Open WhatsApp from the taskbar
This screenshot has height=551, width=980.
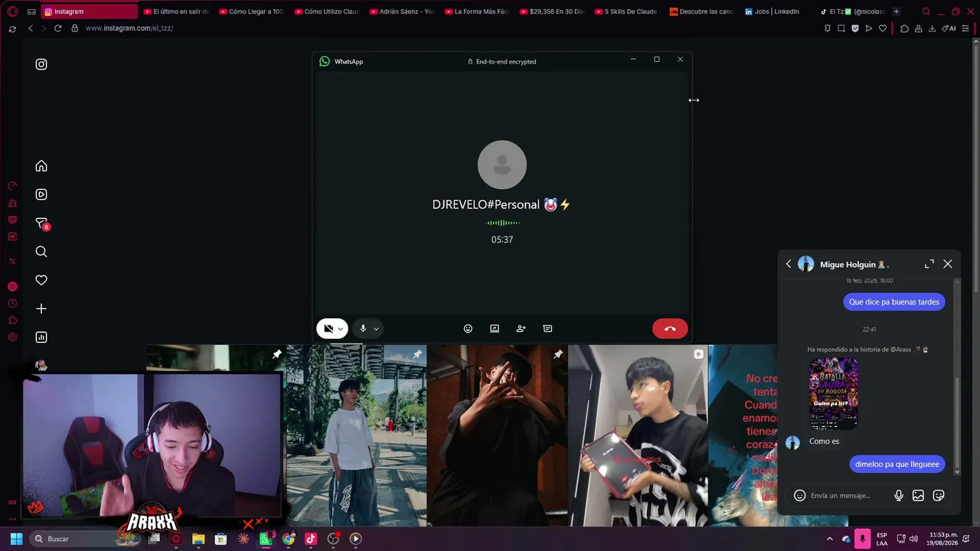[x=266, y=539]
